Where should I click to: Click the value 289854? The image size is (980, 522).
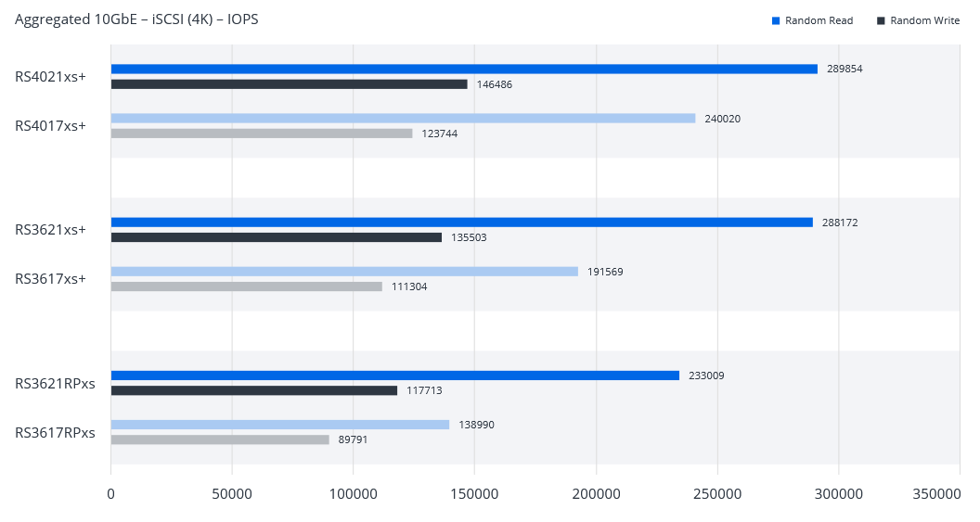point(845,69)
